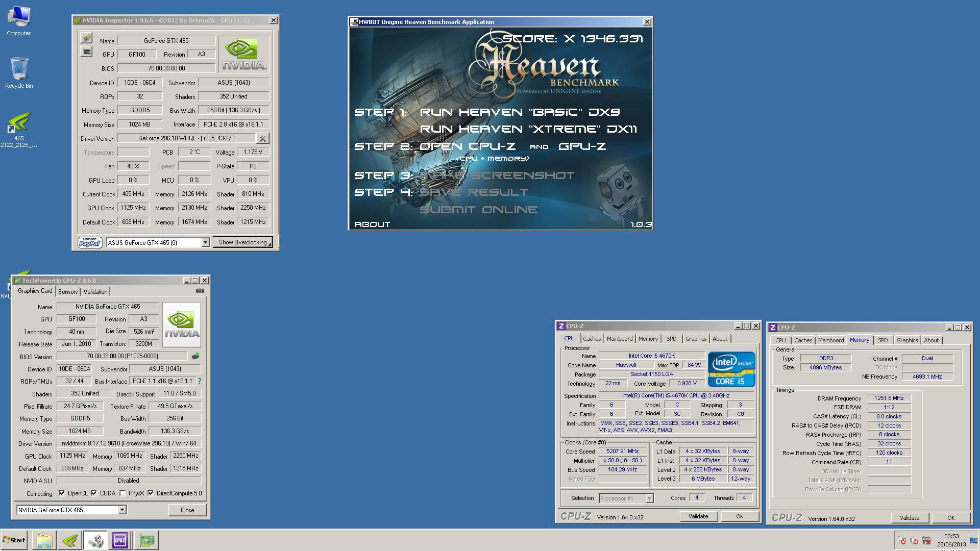Click the show desktop icon beside the clock
This screenshot has width=980, height=551.
pyautogui.click(x=974, y=540)
